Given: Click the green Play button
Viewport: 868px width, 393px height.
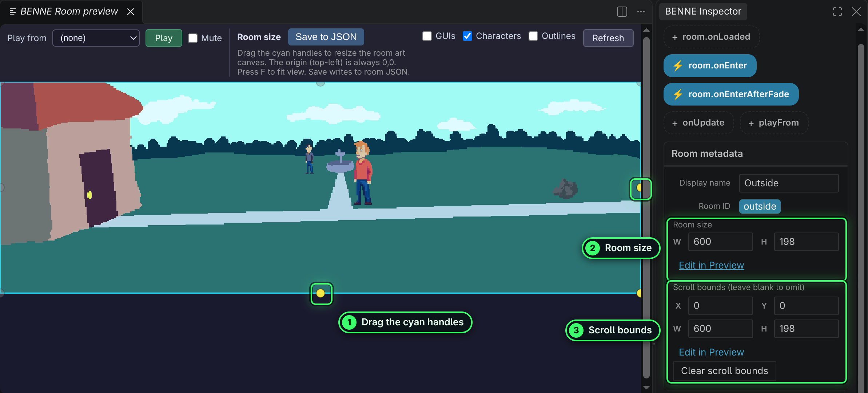Looking at the screenshot, I should pyautogui.click(x=164, y=38).
